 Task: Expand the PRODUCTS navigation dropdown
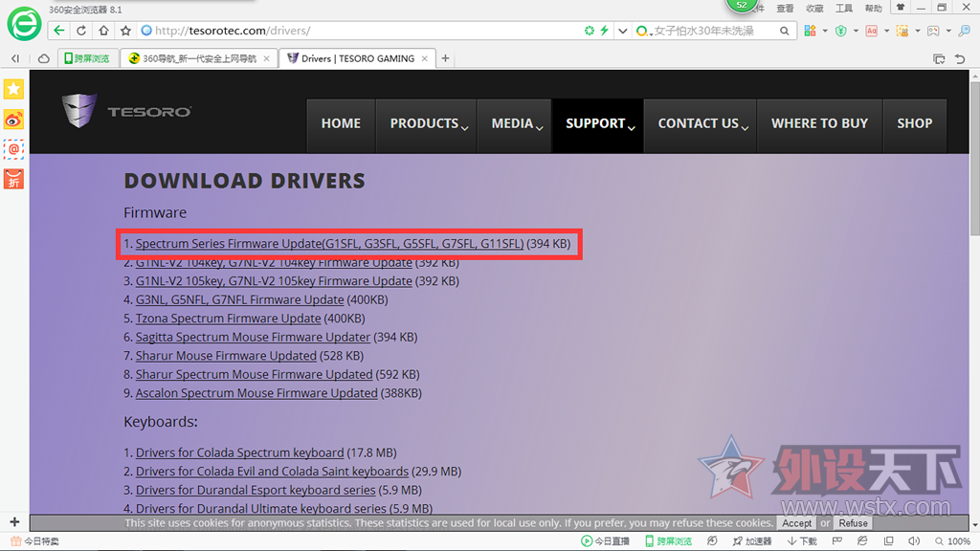428,123
